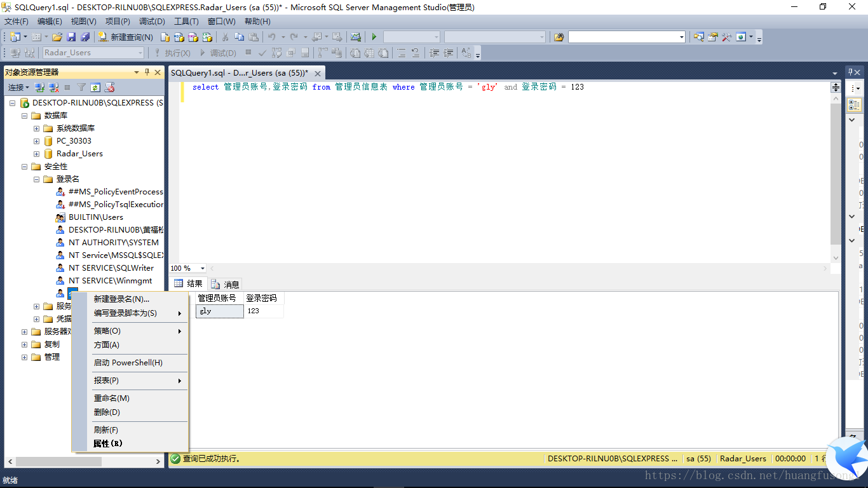Screen dimensions: 868x488
Task: Toggle the Object Explorer auto-hide pin
Action: 147,72
